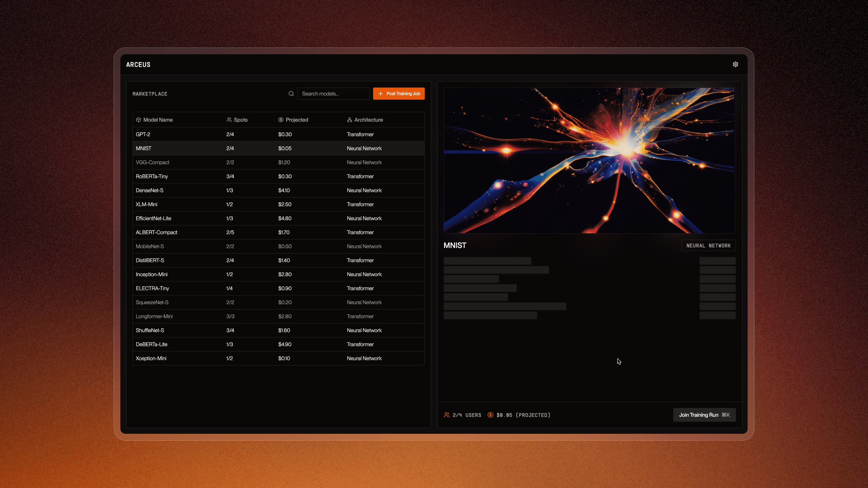Click the users icon near 2/4 USERS
This screenshot has height=488, width=868.
447,415
